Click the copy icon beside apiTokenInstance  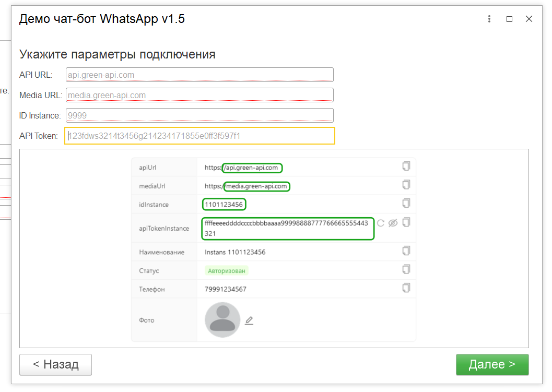(x=406, y=222)
